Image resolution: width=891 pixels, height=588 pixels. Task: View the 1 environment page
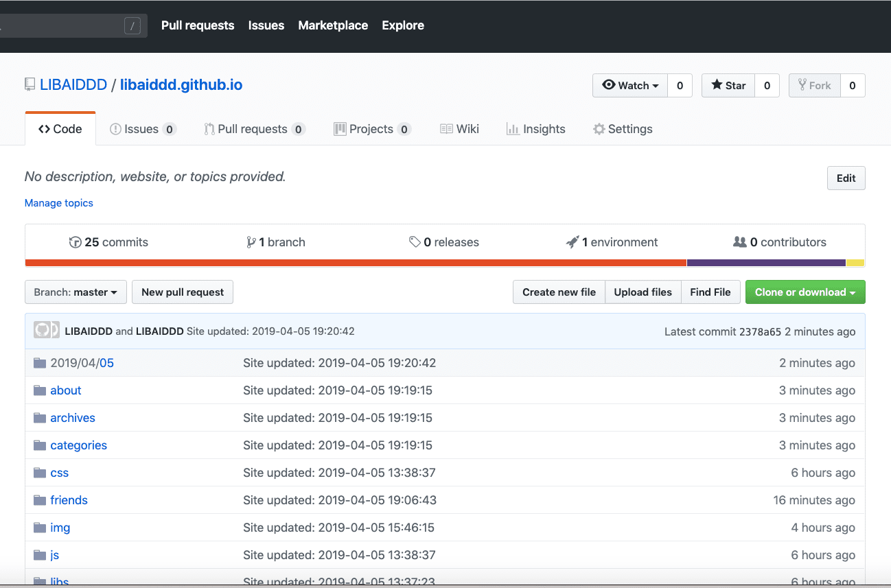pos(612,242)
